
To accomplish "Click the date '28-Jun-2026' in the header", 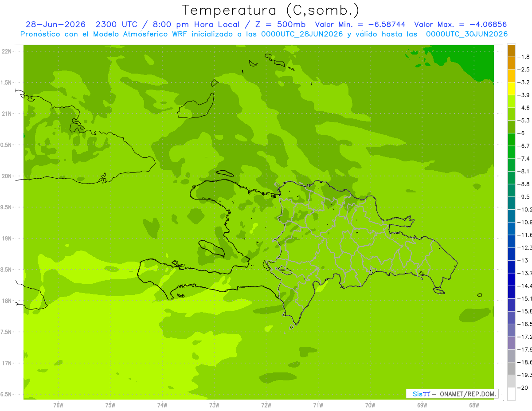I will [x=55, y=24].
